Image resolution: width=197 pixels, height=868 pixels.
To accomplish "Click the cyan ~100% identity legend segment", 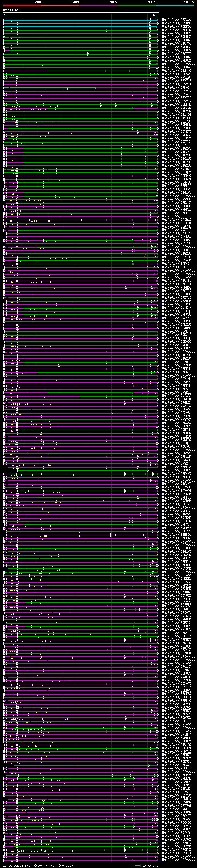I will (x=175, y=6).
